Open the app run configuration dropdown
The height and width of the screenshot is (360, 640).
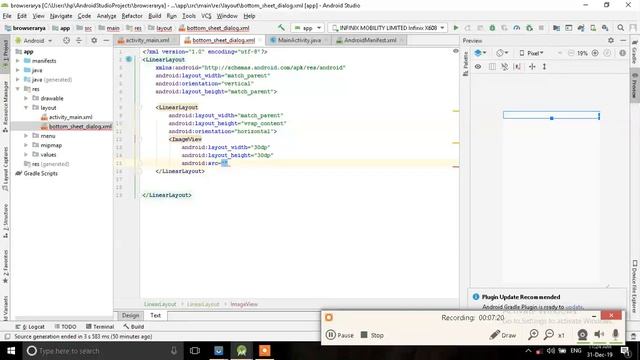[307, 28]
